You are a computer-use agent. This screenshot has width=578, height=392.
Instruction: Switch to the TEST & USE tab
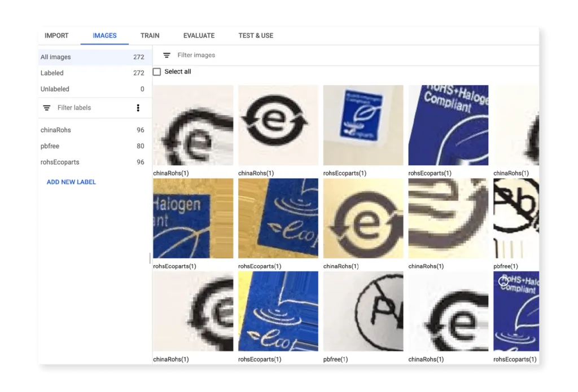click(255, 35)
